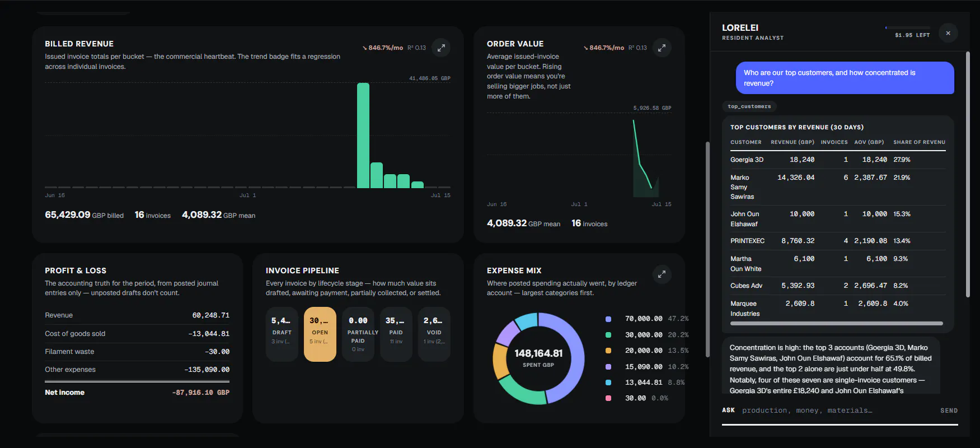
Task: Expand the Billed Revenue card
Action: click(x=441, y=48)
